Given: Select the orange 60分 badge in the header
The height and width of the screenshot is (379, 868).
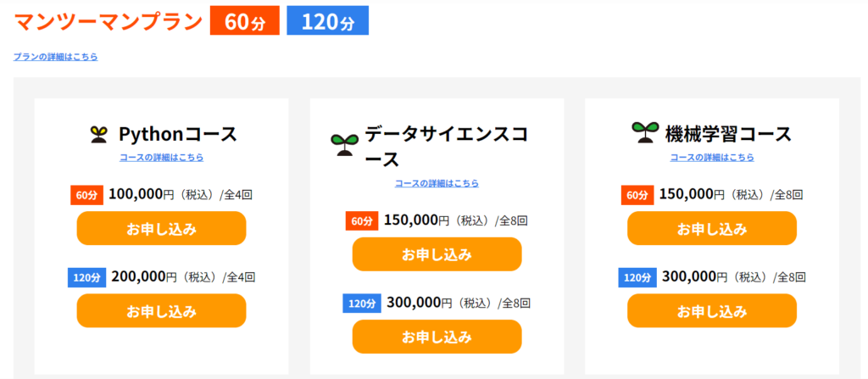Looking at the screenshot, I should (245, 21).
